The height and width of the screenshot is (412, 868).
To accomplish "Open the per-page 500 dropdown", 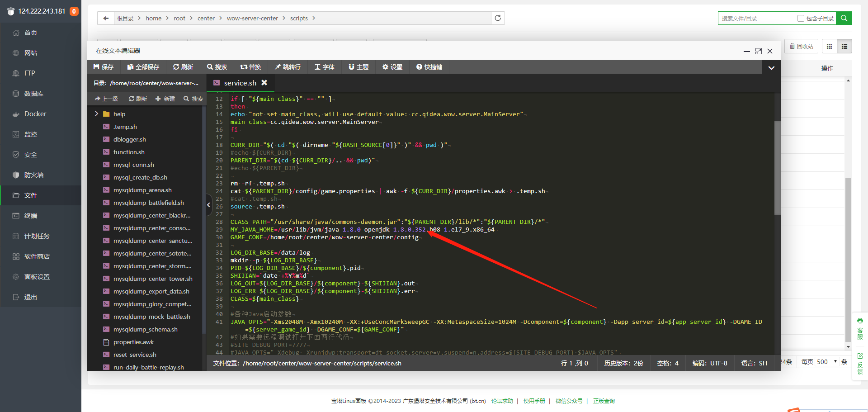I will pyautogui.click(x=827, y=362).
